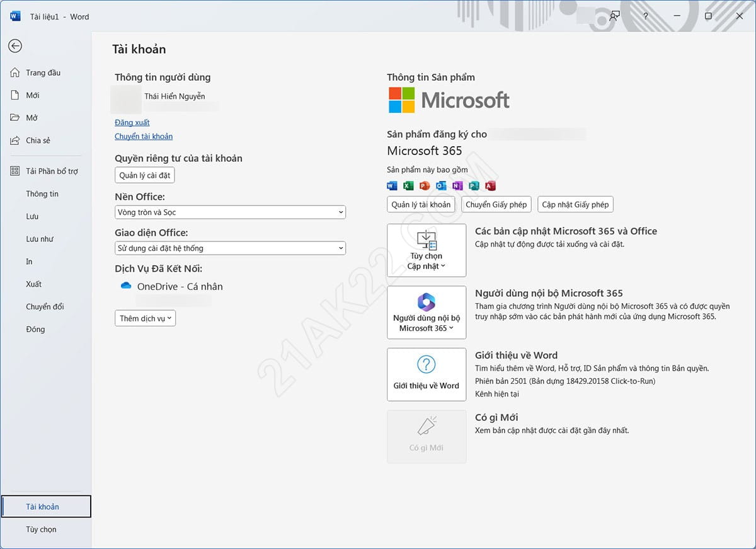Select Đóng in the sidebar

35,330
